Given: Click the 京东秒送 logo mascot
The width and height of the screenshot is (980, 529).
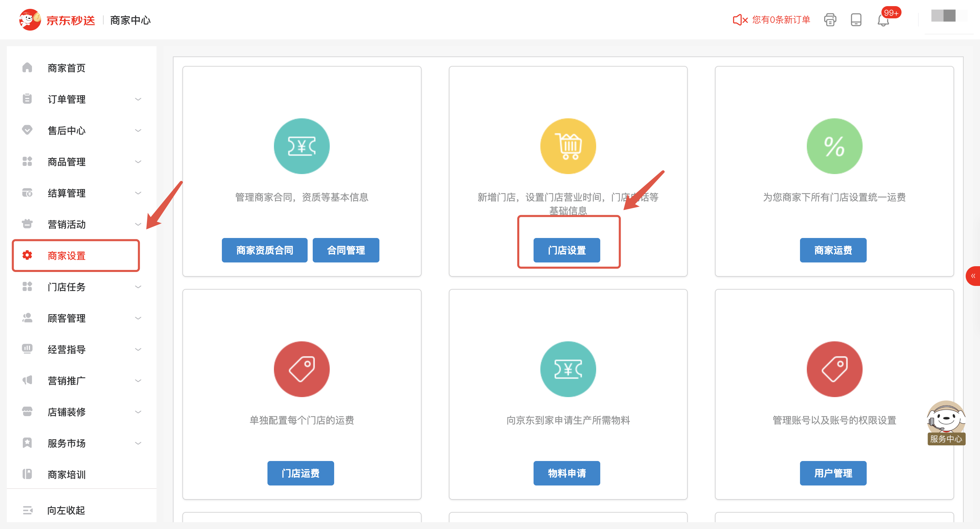Looking at the screenshot, I should [30, 20].
